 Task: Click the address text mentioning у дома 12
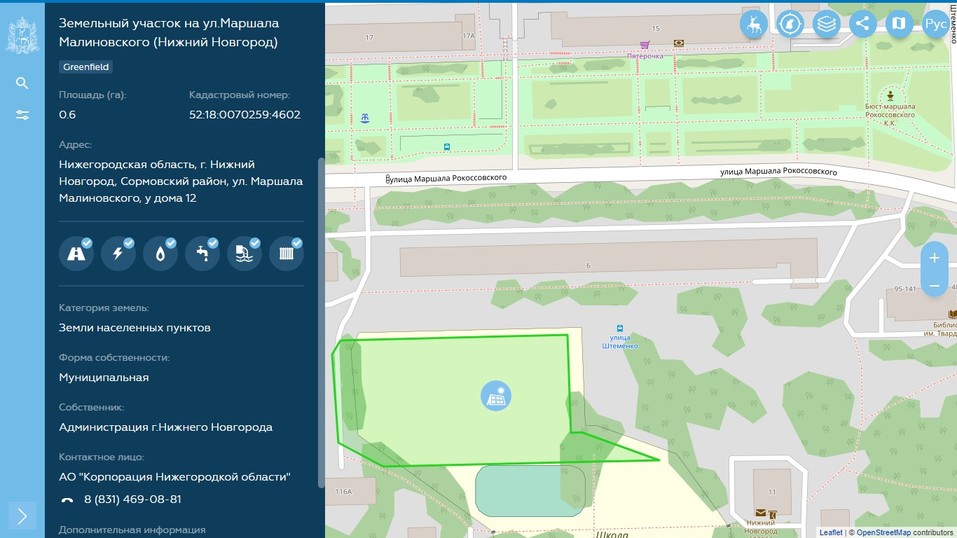181,181
